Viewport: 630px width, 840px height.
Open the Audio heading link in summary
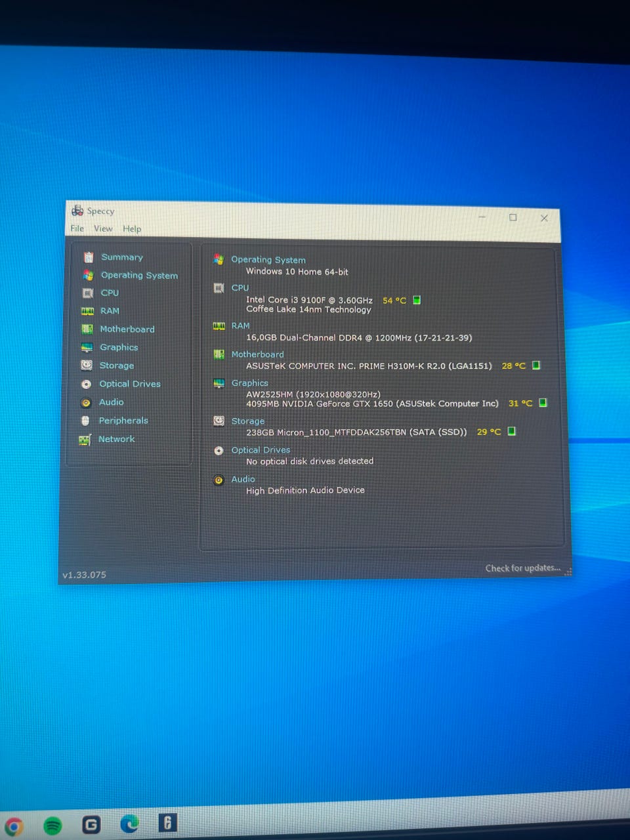click(x=243, y=479)
